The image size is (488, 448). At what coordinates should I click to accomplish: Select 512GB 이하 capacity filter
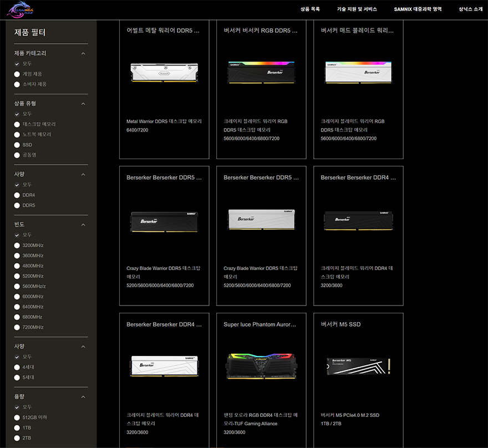(x=17, y=418)
